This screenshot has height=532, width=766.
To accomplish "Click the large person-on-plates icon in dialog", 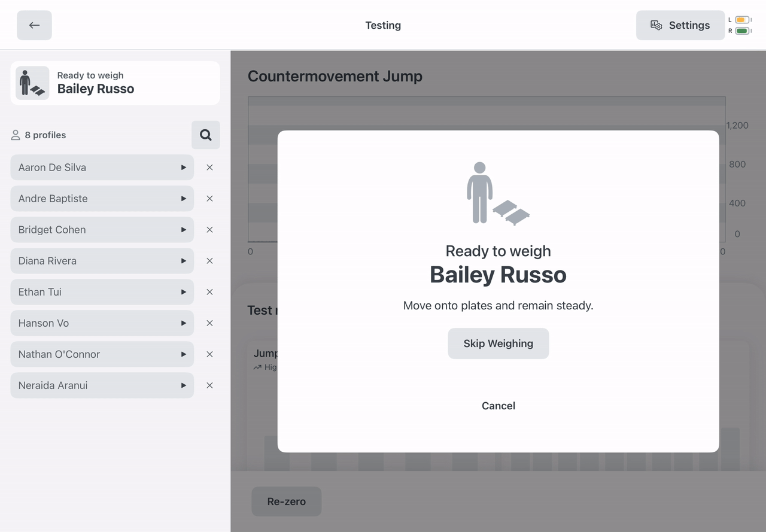I will 498,193.
